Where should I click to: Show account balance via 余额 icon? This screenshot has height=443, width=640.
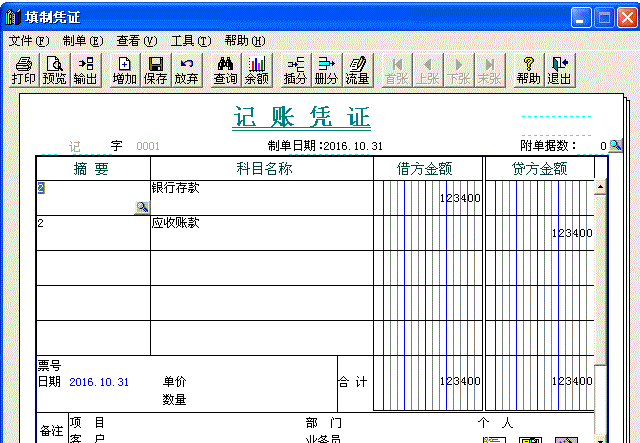click(257, 70)
